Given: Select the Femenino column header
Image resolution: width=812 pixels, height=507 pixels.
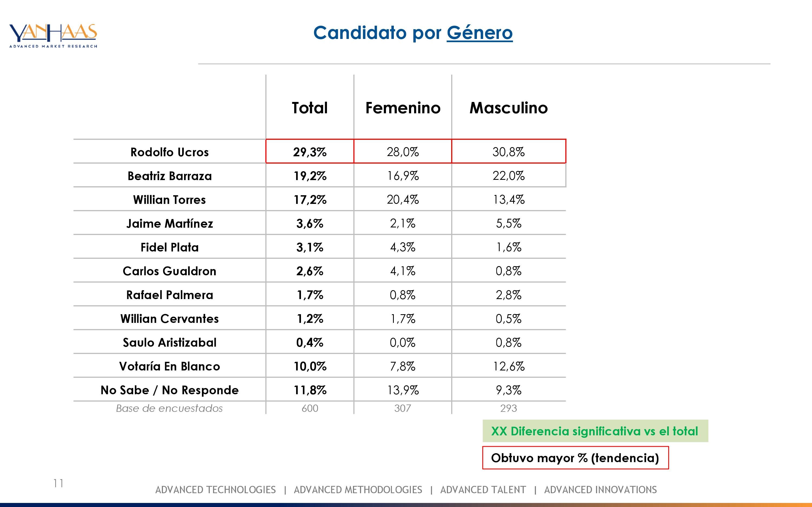Looking at the screenshot, I should (403, 108).
